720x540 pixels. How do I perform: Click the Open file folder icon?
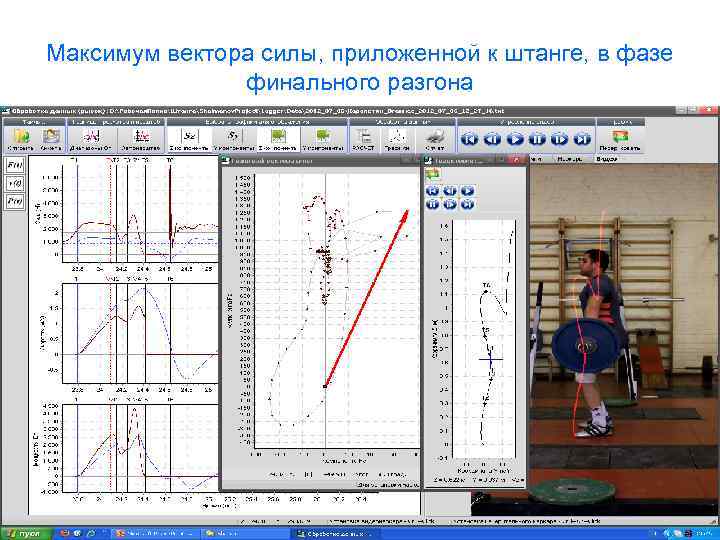pos(21,136)
